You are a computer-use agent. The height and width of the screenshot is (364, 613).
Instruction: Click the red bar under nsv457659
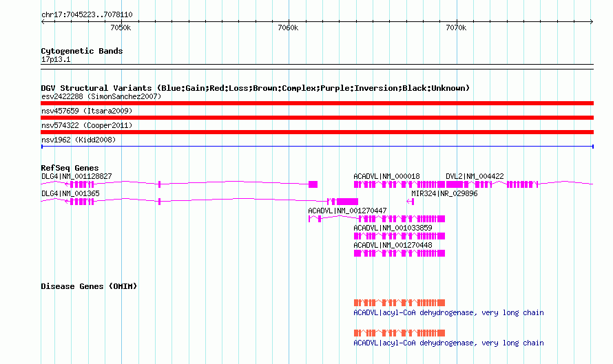pyautogui.click(x=317, y=118)
